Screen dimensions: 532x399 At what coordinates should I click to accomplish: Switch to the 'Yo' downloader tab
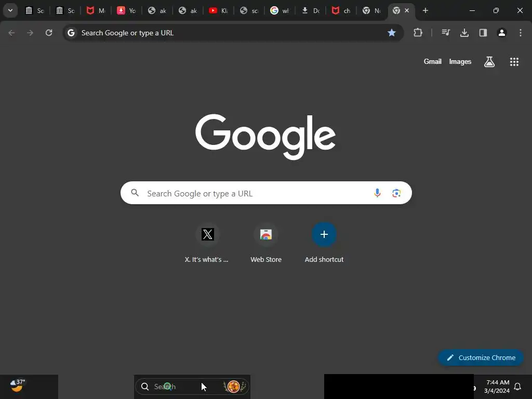[x=126, y=10]
